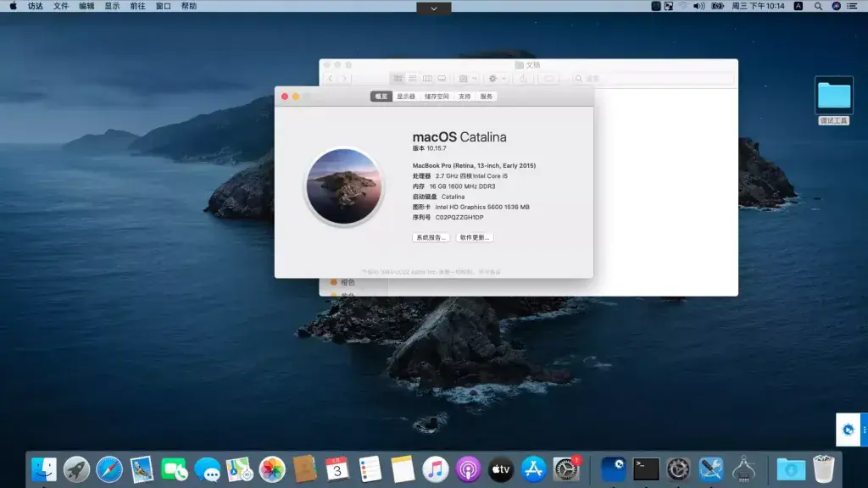This screenshot has width=868, height=488.
Task: Open the 编辑 menu
Action: pyautogui.click(x=86, y=6)
